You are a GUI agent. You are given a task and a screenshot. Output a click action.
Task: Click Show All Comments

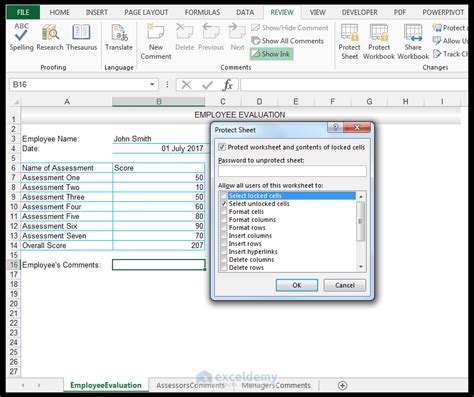click(287, 41)
